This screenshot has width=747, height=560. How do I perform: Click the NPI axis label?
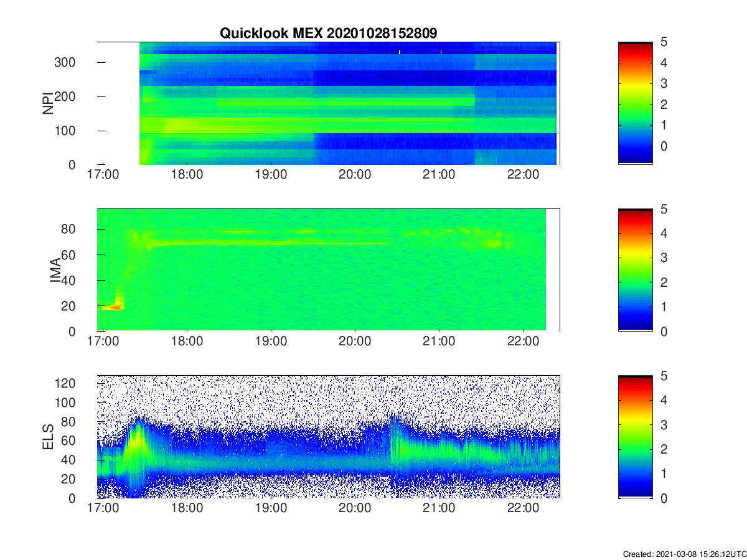47,103
